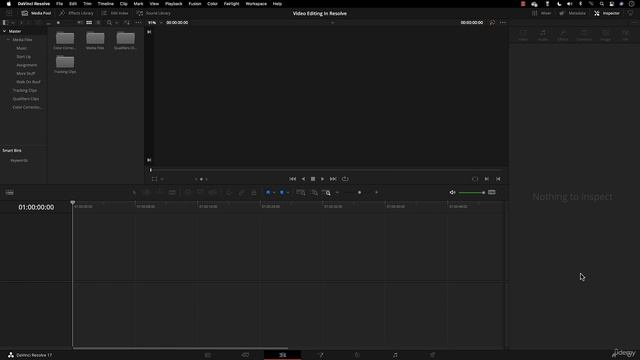
Task: Select the Music bin
Action: [x=22, y=48]
